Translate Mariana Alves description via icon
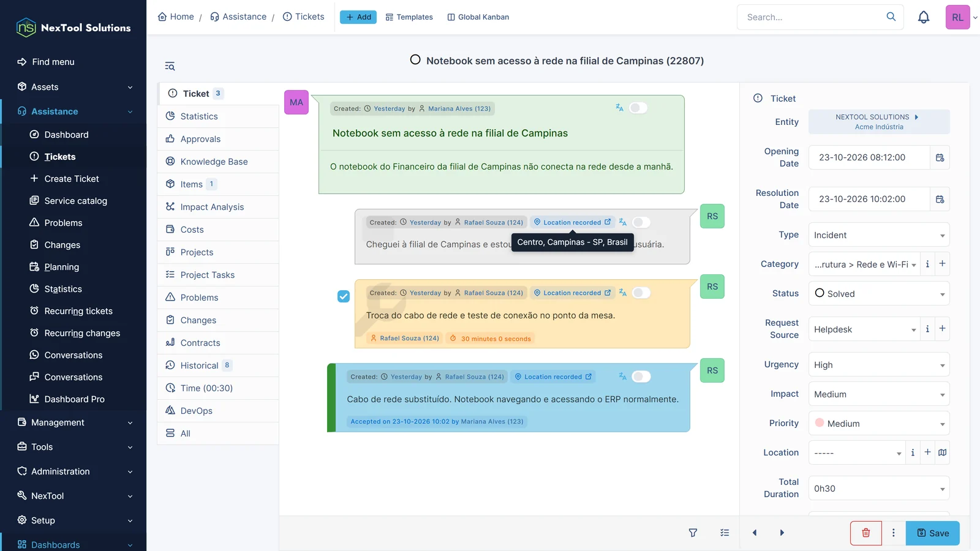 pos(619,108)
